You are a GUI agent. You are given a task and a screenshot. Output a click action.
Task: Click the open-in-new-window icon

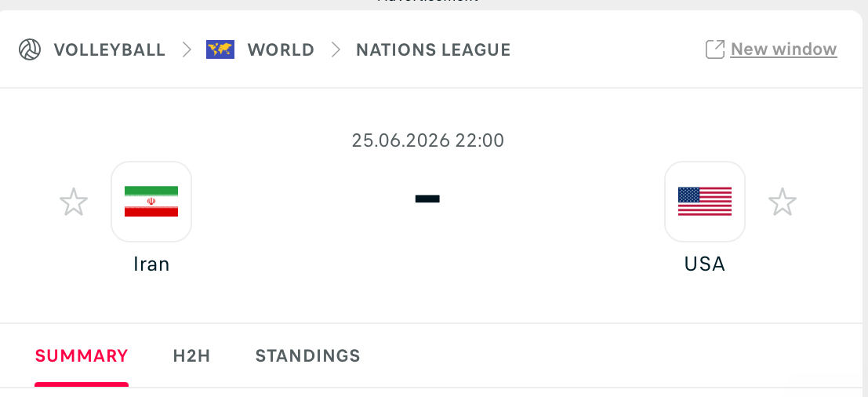click(x=714, y=49)
